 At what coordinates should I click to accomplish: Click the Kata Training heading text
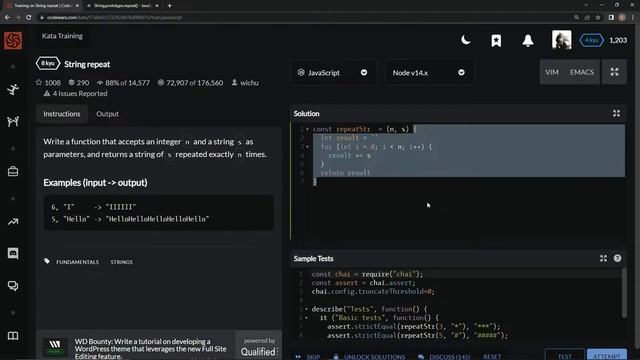point(62,36)
